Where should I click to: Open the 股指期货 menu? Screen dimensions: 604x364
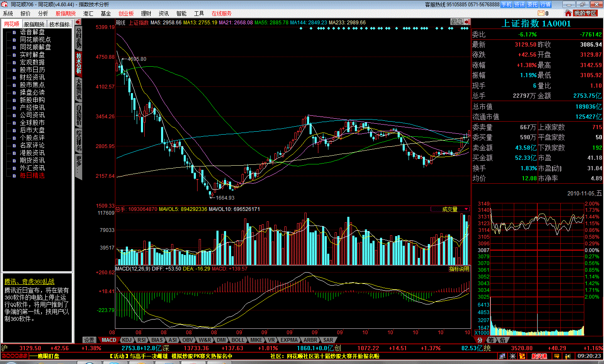[x=66, y=13]
